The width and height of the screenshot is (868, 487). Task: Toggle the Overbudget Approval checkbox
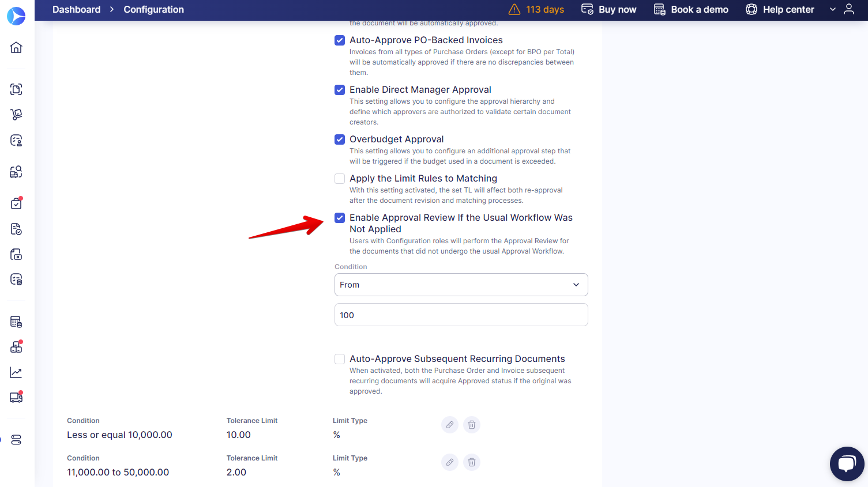[x=340, y=139]
